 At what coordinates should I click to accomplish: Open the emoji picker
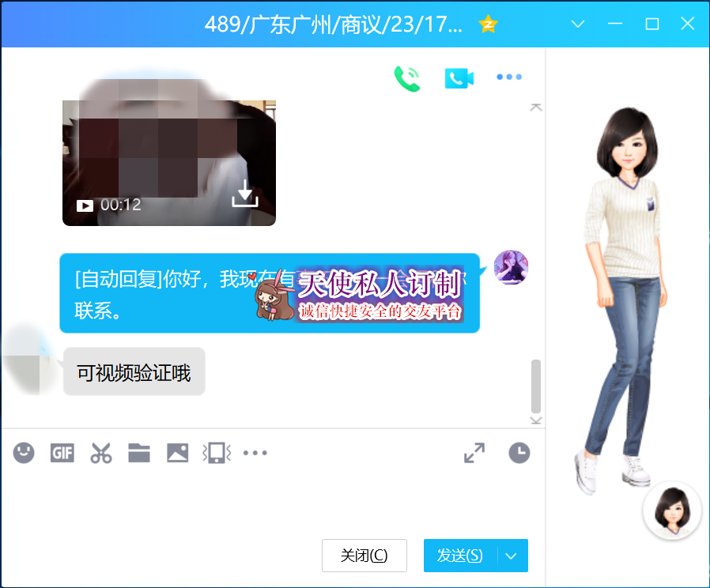pos(23,453)
